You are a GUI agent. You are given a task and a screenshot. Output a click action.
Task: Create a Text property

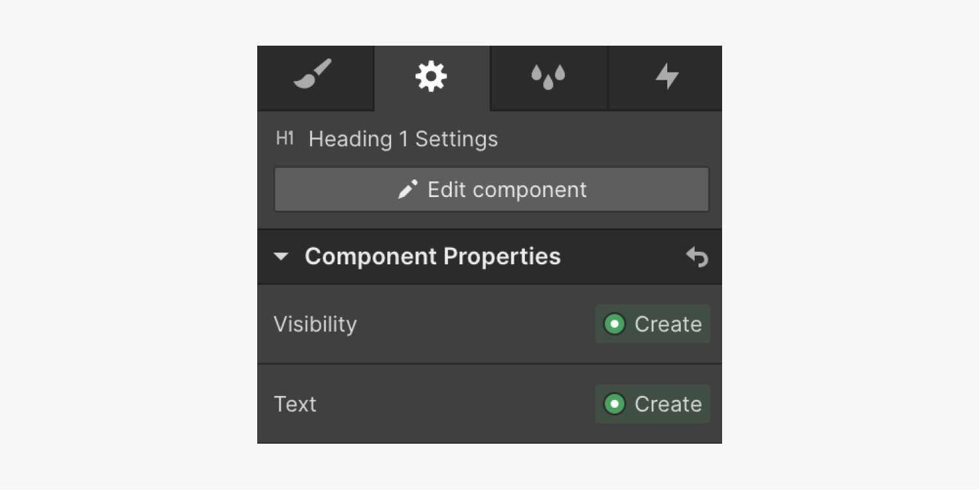click(x=652, y=404)
